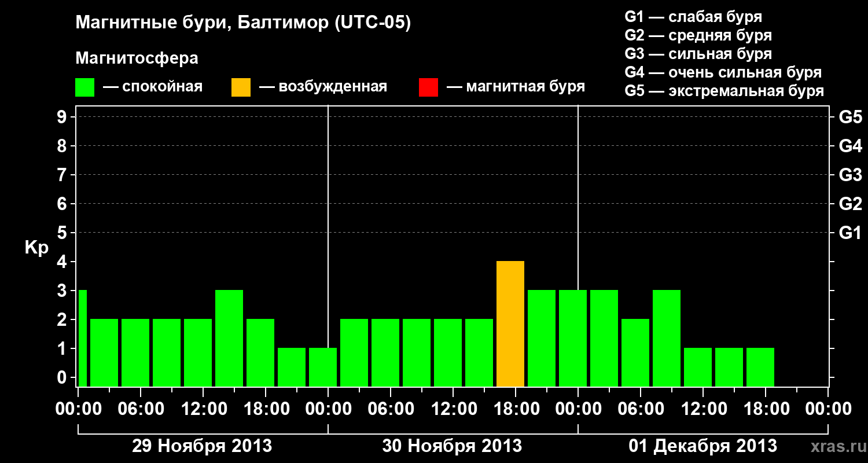Click the 'Магнитосфера' heading
The height and width of the screenshot is (463, 868).
pos(137,58)
